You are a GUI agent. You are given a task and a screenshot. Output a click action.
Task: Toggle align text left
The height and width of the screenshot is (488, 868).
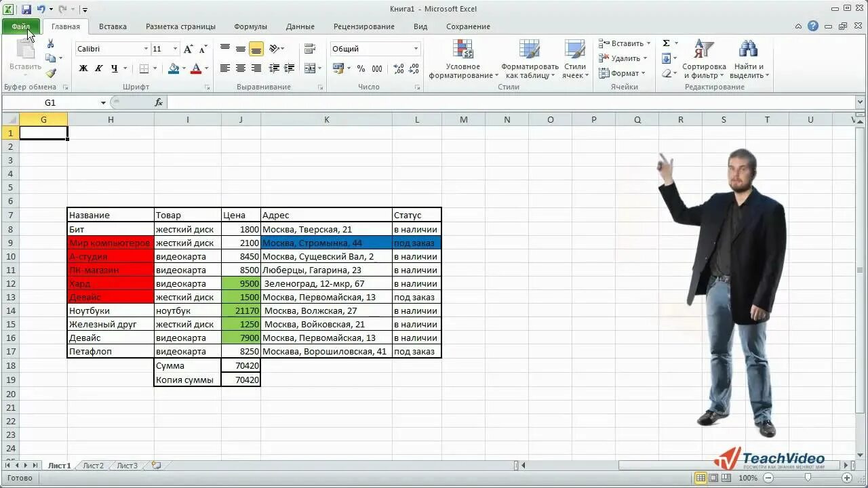(225, 68)
